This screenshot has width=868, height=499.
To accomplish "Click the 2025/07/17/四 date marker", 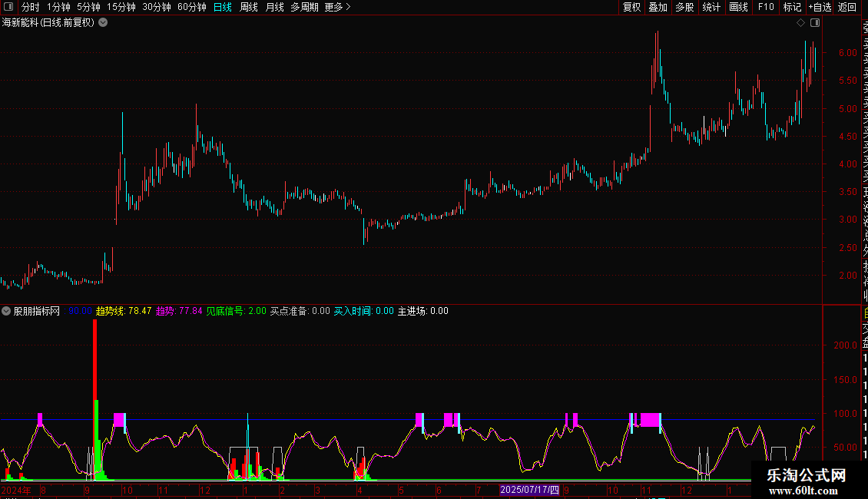I will [530, 490].
